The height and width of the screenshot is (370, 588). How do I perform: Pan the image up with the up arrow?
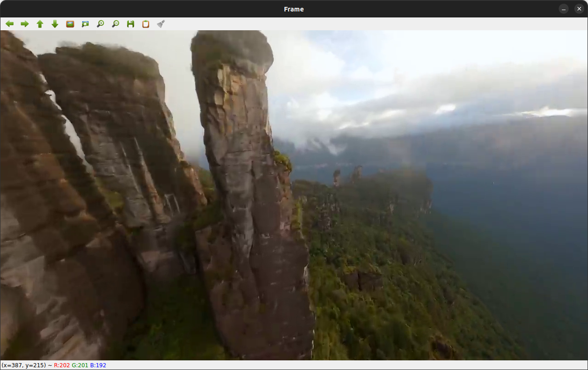(x=40, y=24)
